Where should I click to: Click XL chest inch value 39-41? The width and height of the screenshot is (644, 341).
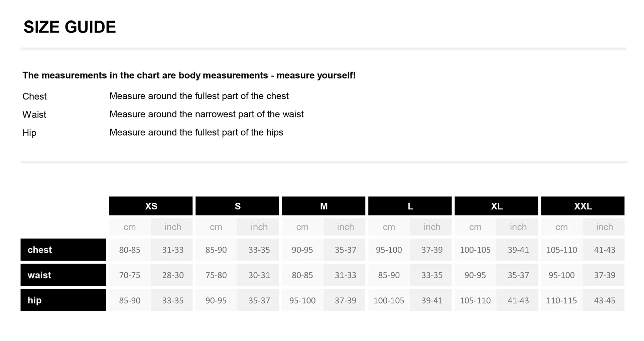[x=518, y=250]
